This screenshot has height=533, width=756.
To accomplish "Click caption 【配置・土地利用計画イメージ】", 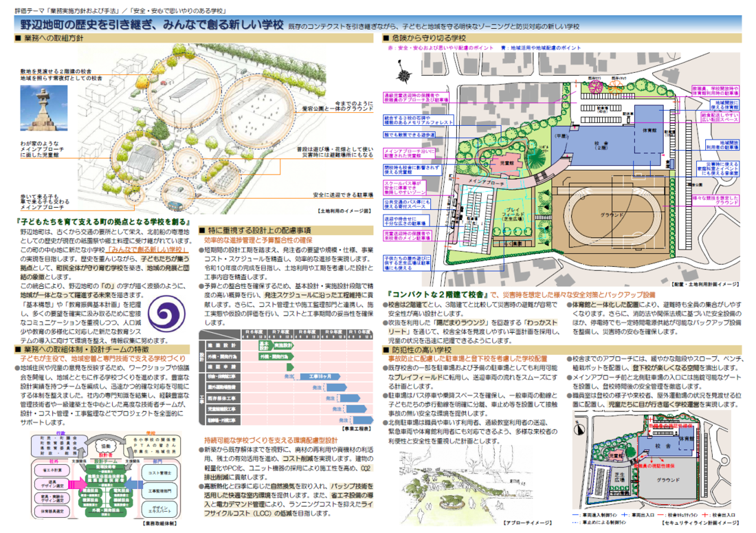I will pos(705,285).
